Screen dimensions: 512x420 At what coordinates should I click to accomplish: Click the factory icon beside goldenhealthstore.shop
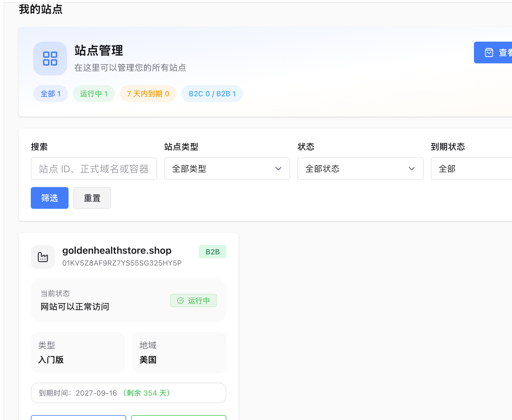[43, 257]
